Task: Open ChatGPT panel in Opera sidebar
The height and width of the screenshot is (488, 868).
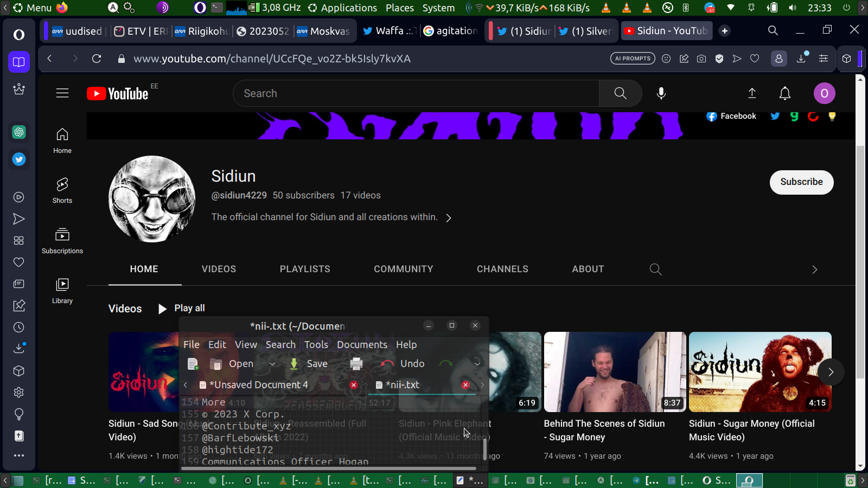Action: tap(19, 132)
